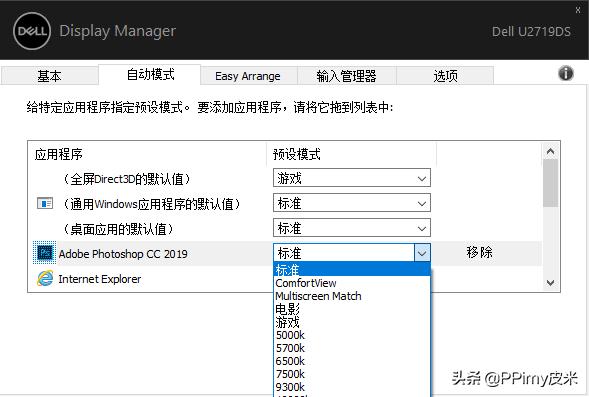The image size is (589, 397).
Task: Choose 游戏 in the open dropdown list
Action: [x=352, y=322]
